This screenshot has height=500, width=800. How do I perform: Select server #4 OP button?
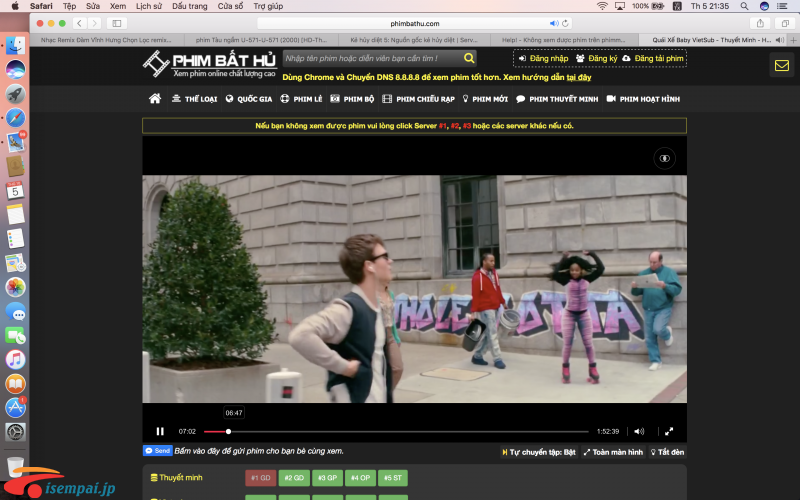click(x=360, y=478)
